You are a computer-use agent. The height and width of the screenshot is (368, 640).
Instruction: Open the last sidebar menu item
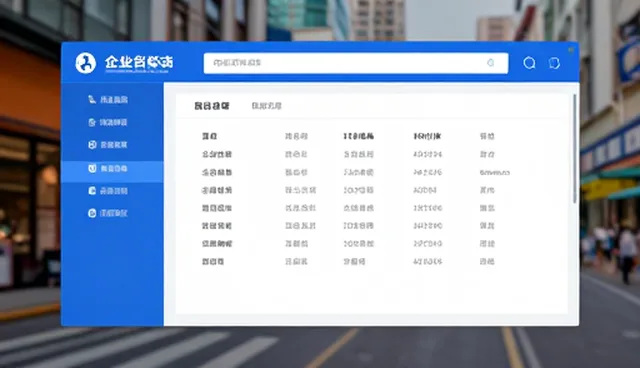click(108, 213)
